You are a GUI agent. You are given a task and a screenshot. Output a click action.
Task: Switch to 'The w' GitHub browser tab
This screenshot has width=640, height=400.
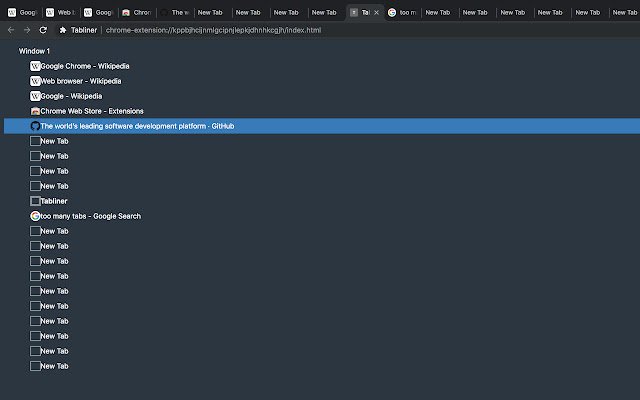click(175, 13)
